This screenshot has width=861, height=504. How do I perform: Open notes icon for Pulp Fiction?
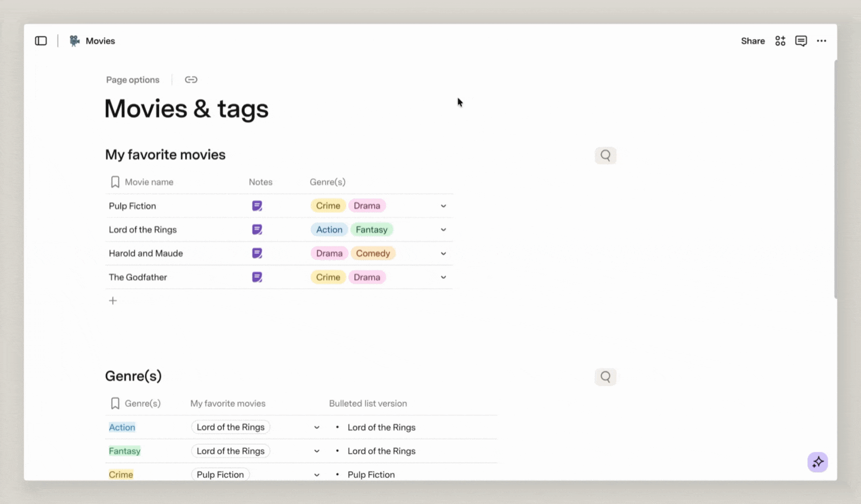(257, 206)
